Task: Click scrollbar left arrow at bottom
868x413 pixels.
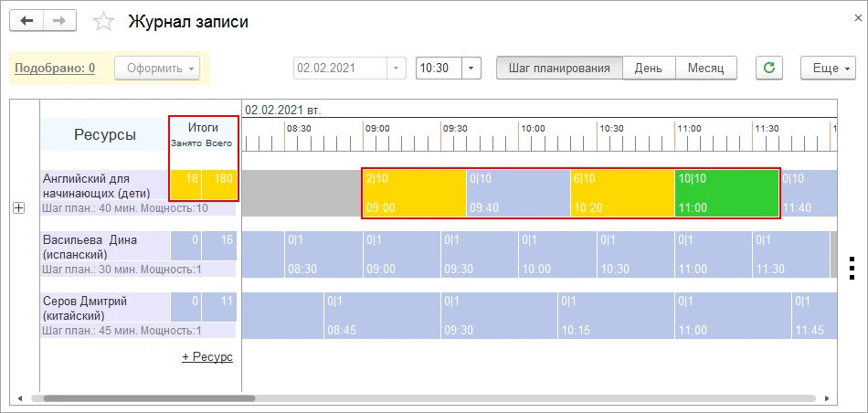Action: pos(19,398)
